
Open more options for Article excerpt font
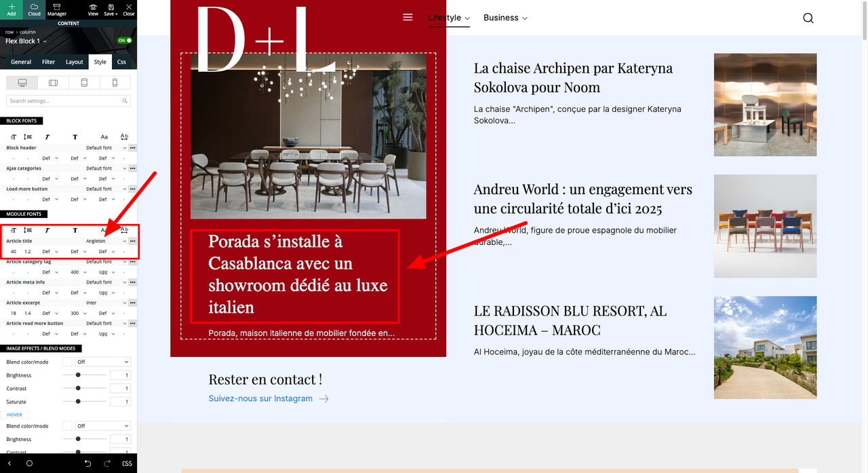click(133, 303)
